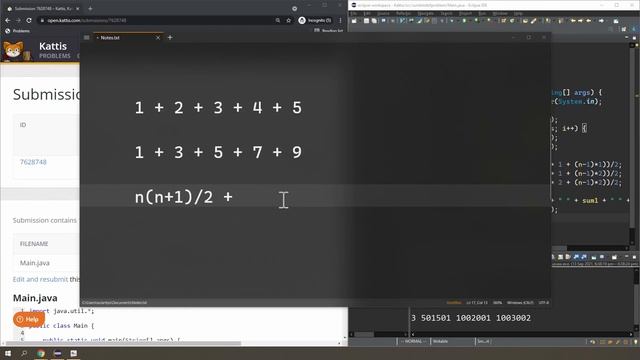Open the Eclipse Help menu
640x360 pixels.
[x=518, y=13]
